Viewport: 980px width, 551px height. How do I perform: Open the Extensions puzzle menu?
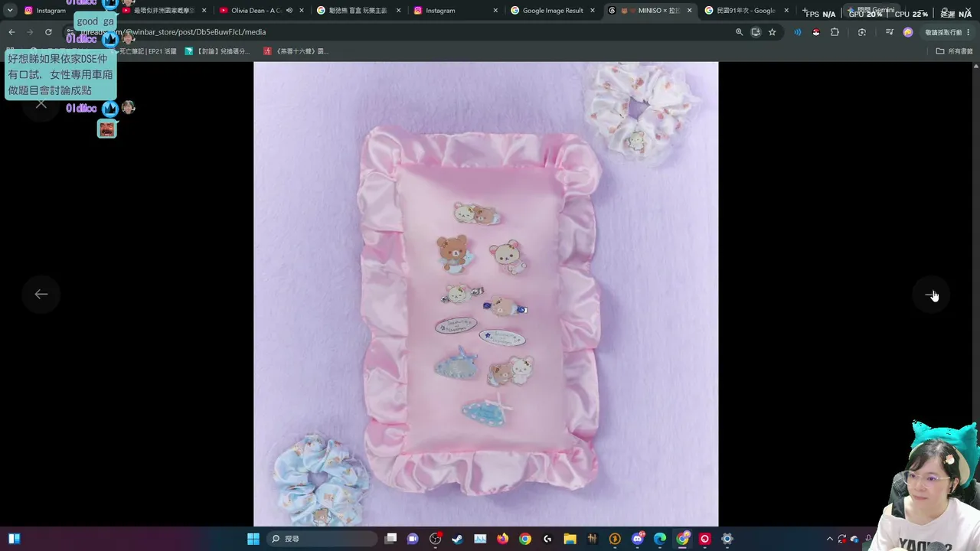click(835, 32)
